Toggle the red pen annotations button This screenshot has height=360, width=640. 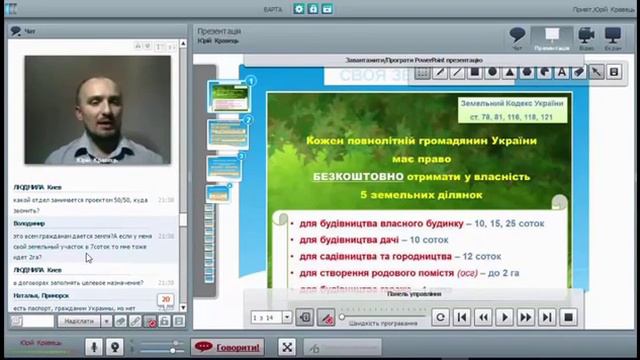pyautogui.click(x=326, y=317)
